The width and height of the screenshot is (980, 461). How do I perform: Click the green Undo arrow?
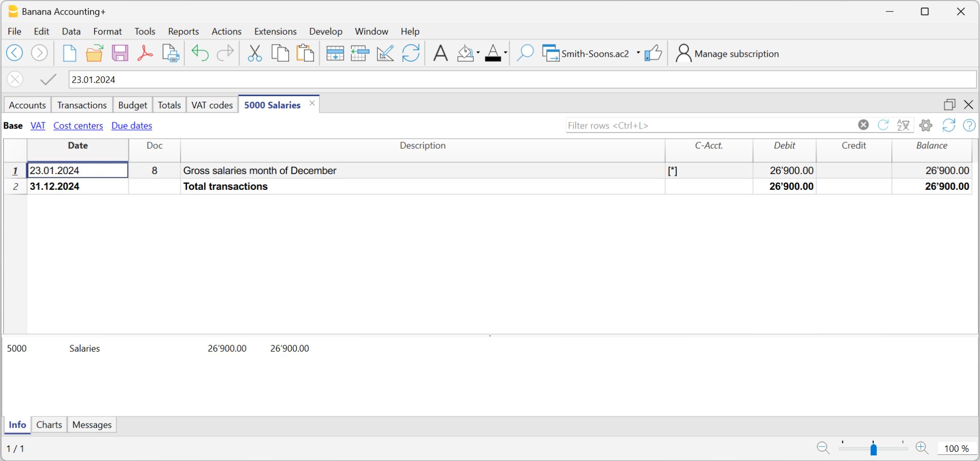click(x=200, y=53)
